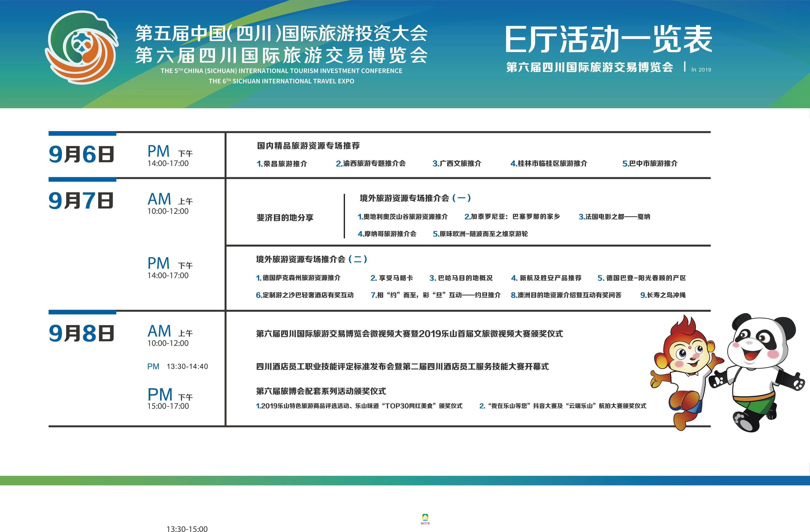Select the heading '国内精品旅游资源专场推荐'

pos(308,146)
